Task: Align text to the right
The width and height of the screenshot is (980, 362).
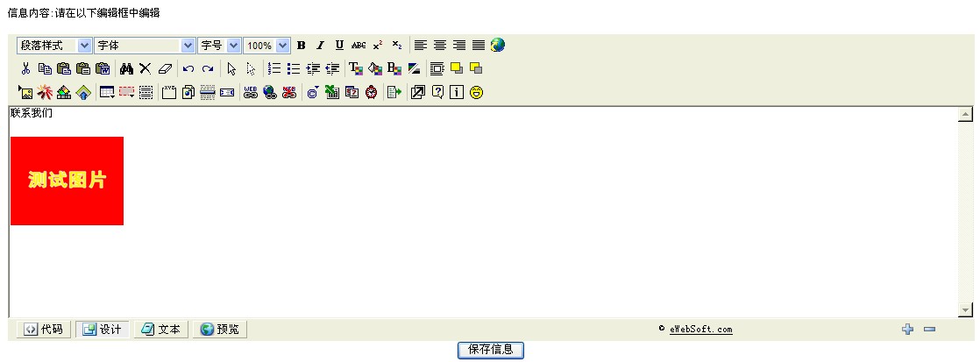Action: (459, 45)
